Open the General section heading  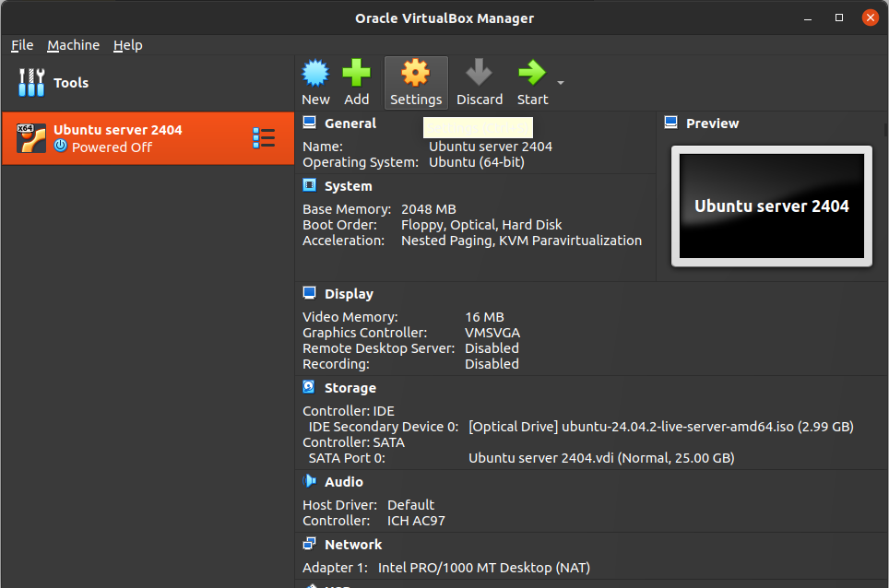(x=350, y=123)
